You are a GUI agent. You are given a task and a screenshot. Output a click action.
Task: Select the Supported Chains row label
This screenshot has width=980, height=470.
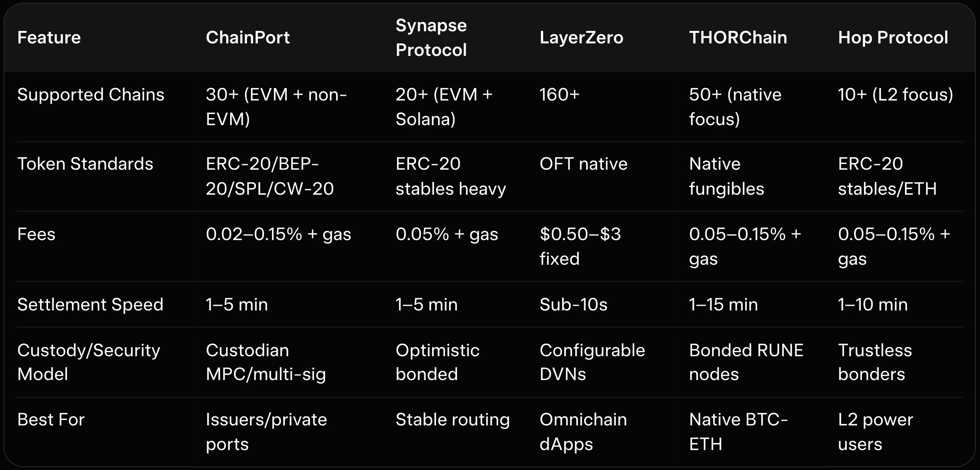click(91, 95)
